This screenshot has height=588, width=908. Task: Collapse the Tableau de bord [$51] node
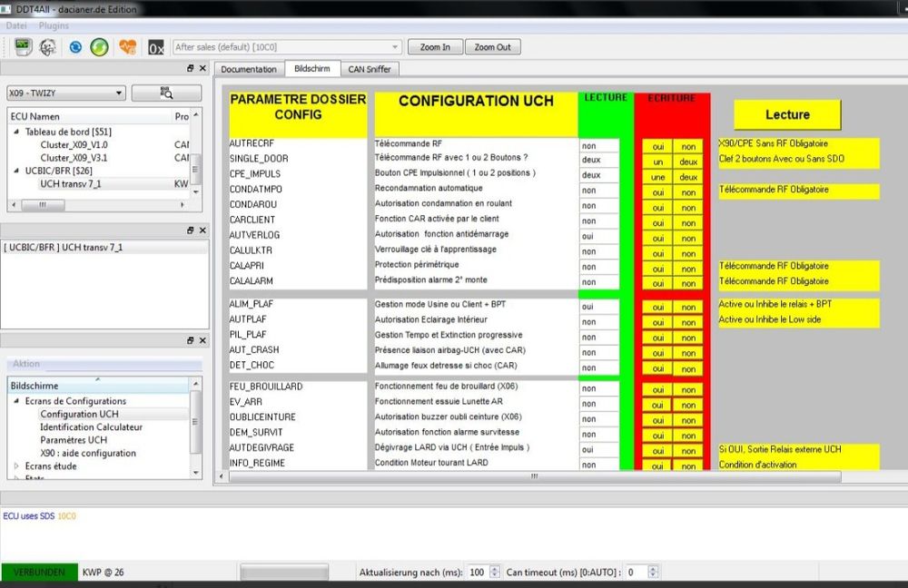(x=16, y=132)
